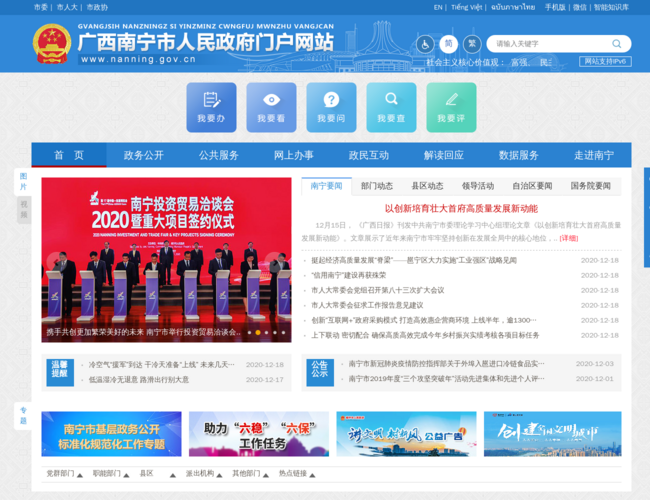This screenshot has height=500, width=650.
Task: Expand the 其他部门 dropdown
Action: pos(250,473)
